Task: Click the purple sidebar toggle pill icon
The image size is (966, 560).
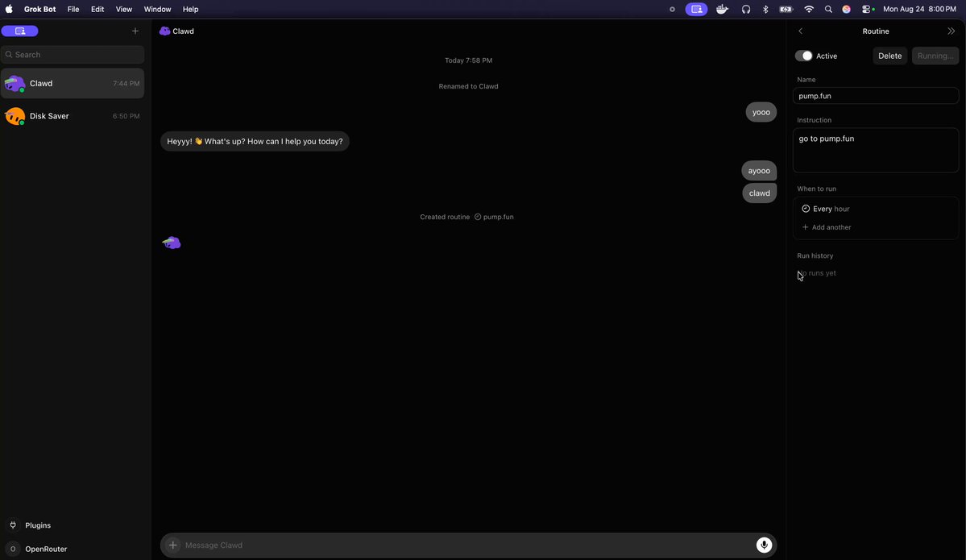Action: 19,31
